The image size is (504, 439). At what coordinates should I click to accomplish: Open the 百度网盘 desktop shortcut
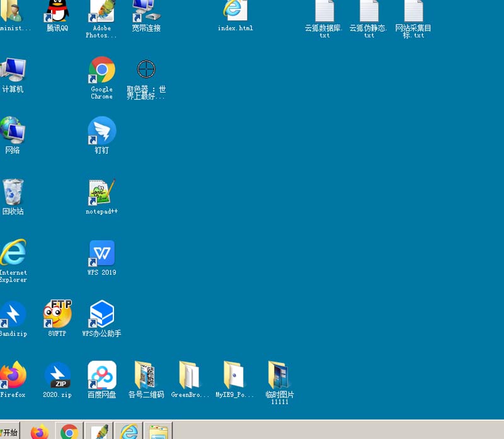pos(101,375)
